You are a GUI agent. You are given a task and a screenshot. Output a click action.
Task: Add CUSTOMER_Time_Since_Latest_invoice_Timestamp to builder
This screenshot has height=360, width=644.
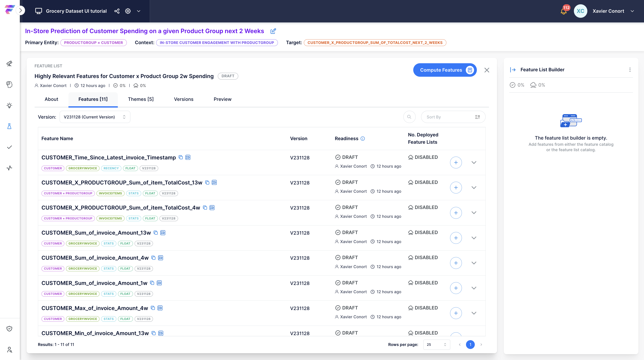coord(456,163)
